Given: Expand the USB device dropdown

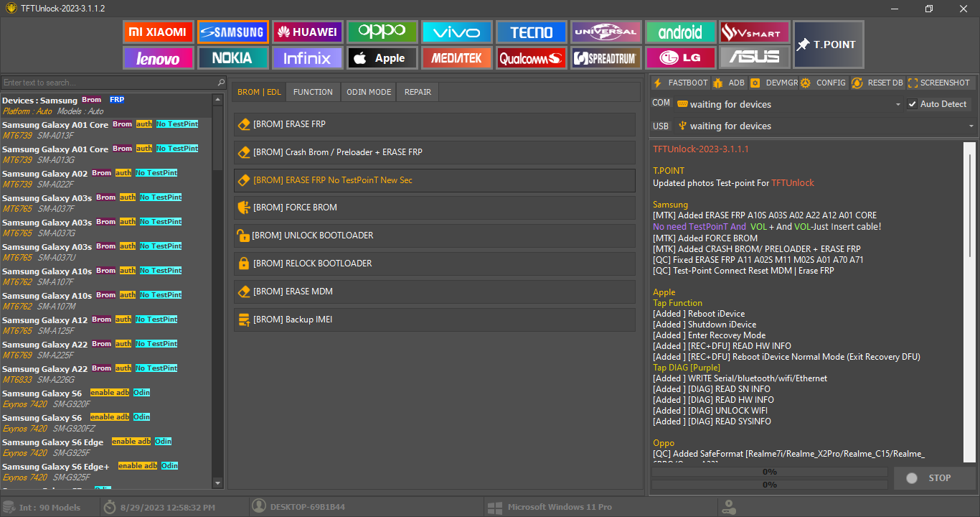Looking at the screenshot, I should click(x=971, y=126).
